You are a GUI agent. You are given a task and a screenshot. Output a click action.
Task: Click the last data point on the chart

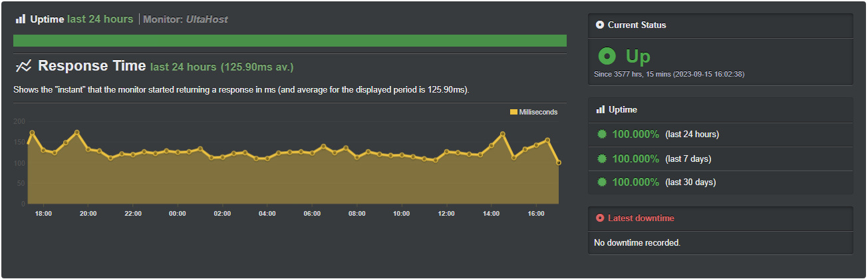(x=559, y=162)
